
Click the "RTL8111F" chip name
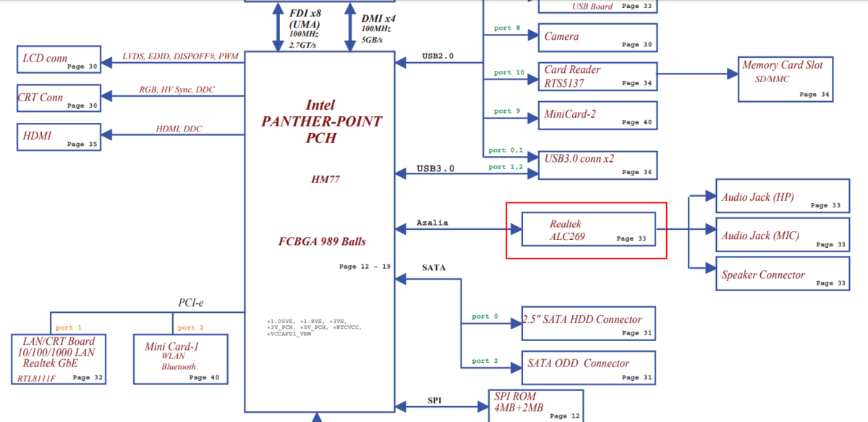click(37, 379)
